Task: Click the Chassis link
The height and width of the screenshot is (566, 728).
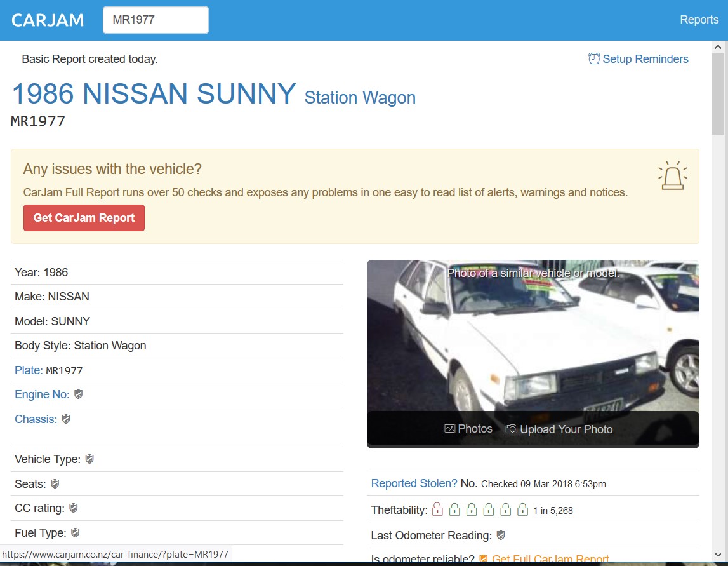Action: click(36, 419)
